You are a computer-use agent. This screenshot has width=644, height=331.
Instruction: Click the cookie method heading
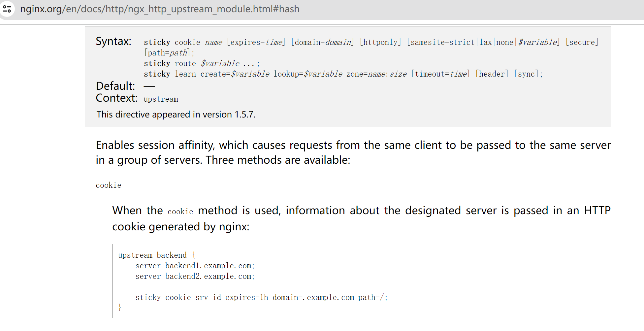pyautogui.click(x=108, y=185)
